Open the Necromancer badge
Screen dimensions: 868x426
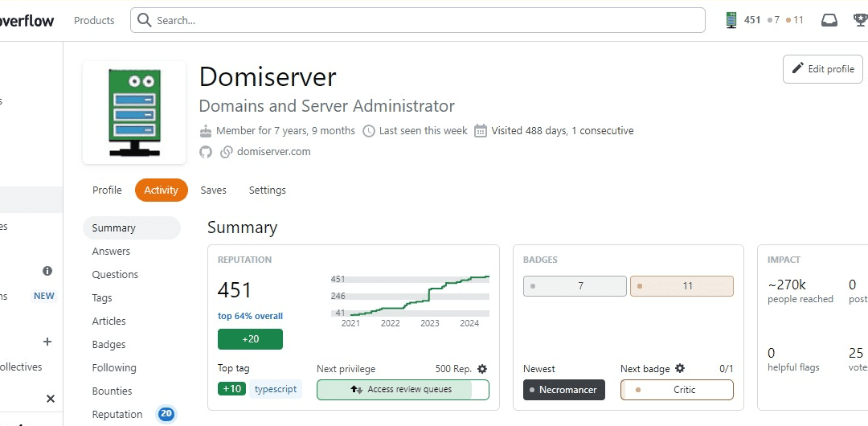563,390
